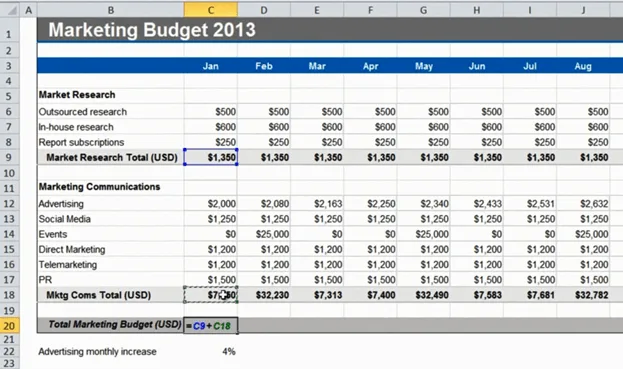Select Total Marketing Budget (USD) label
Image resolution: width=623 pixels, height=369 pixels.
point(114,325)
